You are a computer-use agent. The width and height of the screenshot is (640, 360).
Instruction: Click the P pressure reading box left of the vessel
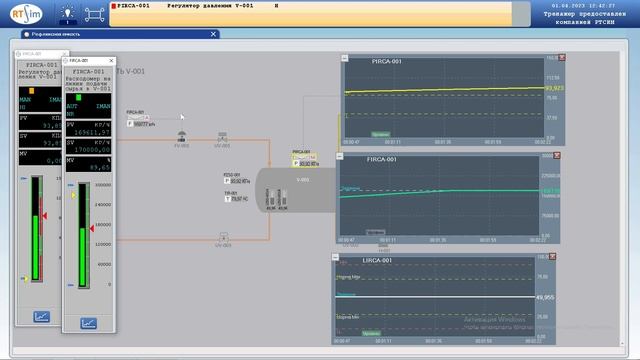pos(237,181)
